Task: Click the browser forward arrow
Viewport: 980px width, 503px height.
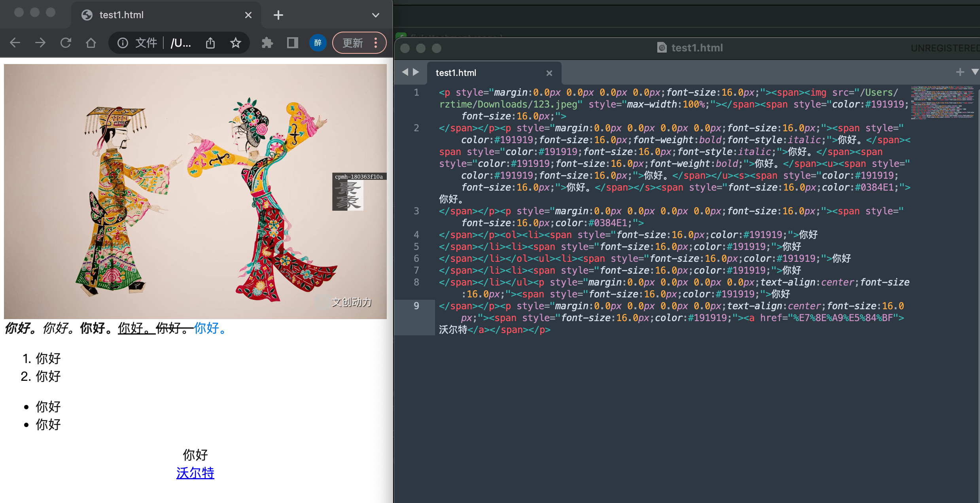Action: point(40,43)
